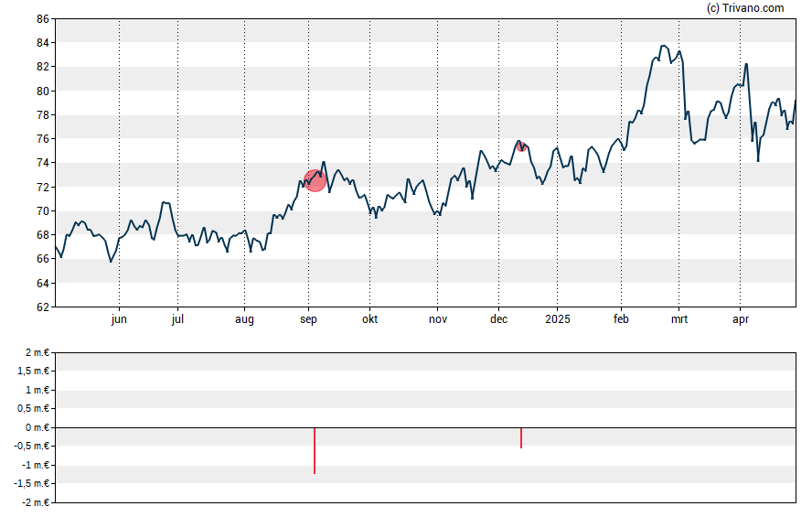Click the '1 m.€' positive axis label
The image size is (812, 517).
click(37, 390)
